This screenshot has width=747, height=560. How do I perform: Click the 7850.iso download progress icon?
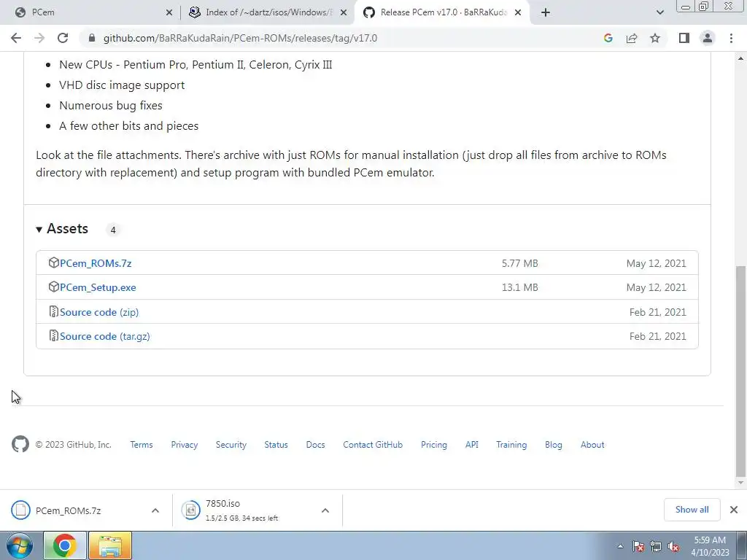coord(190,510)
